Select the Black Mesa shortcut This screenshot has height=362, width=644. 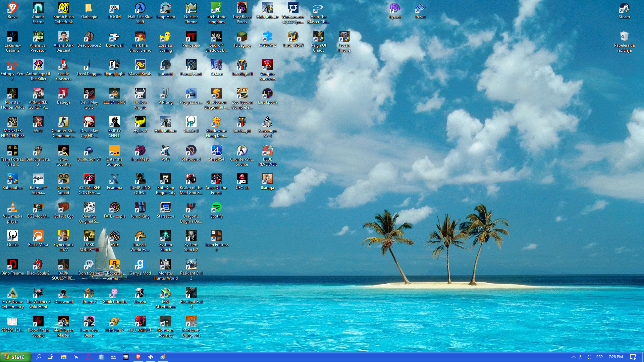[38, 239]
